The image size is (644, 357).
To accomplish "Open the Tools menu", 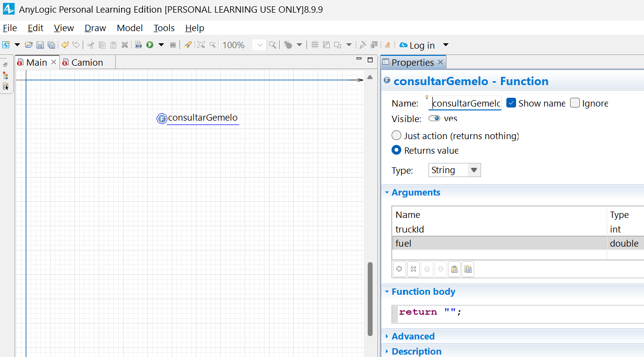I will click(164, 28).
